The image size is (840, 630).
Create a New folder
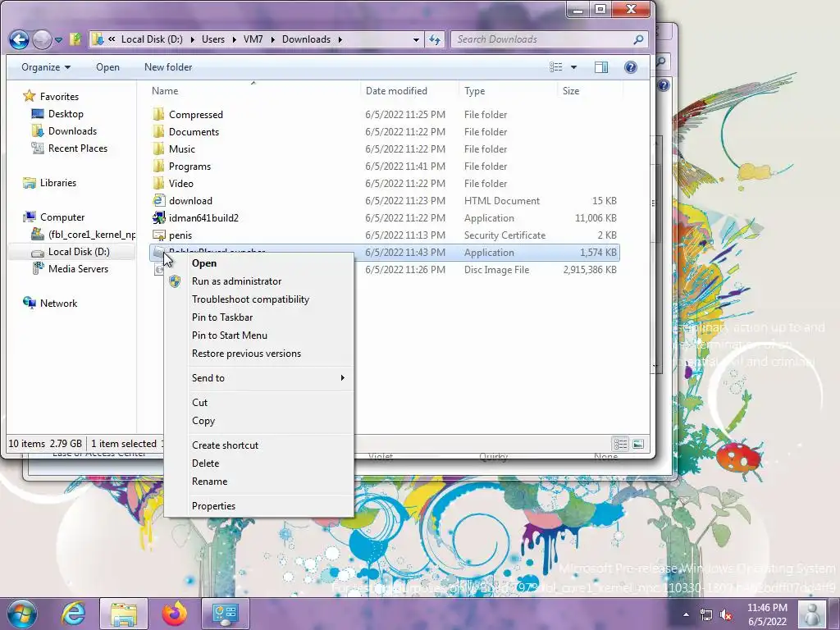pos(168,67)
